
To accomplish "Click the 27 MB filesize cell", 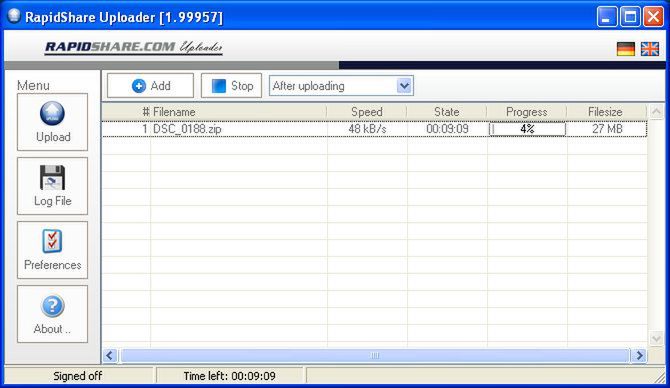I will [607, 129].
